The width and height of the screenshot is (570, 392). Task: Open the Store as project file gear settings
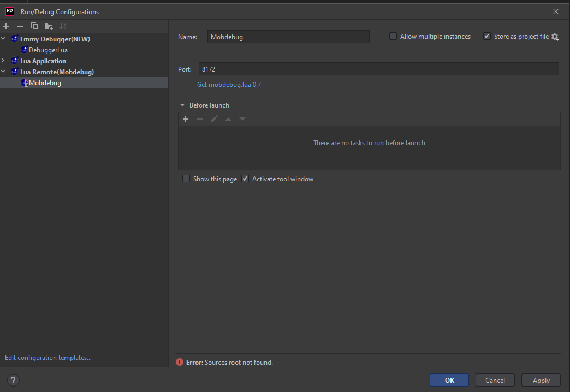[x=555, y=37]
